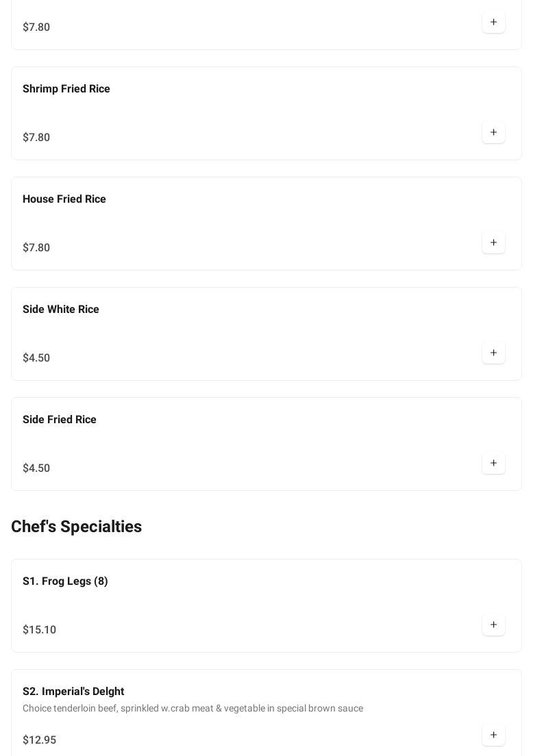Click $4.50 price of Side Fried Rice
533x756 pixels.
(x=36, y=468)
